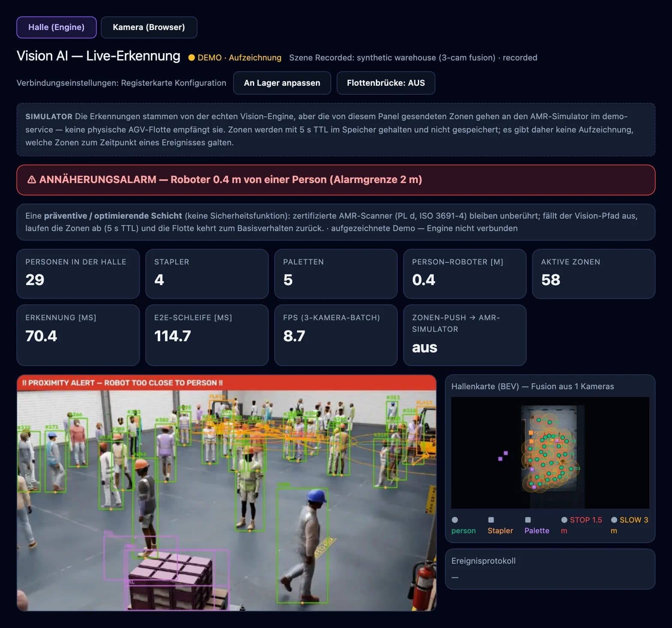Click the purple pallet markers on the map's dark area
This screenshot has height=628, width=672.
(503, 456)
